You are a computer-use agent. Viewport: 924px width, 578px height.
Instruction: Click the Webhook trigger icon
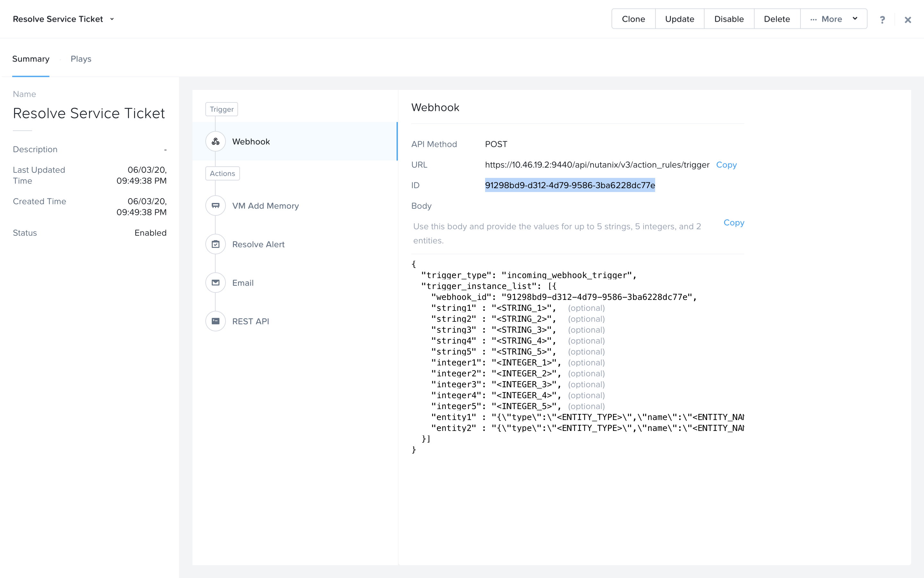coord(215,141)
